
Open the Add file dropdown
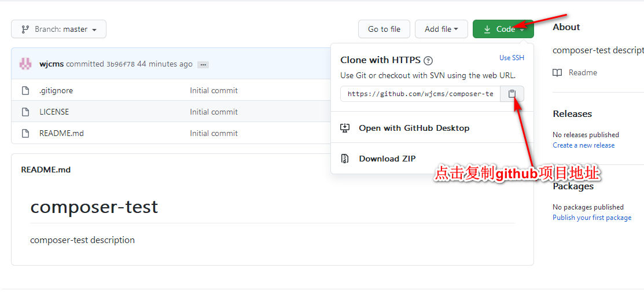tap(441, 29)
